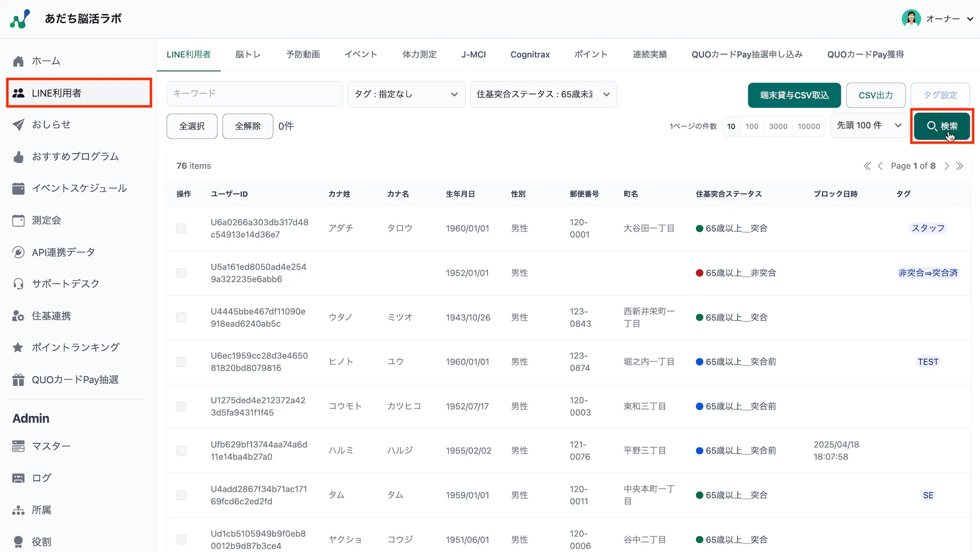This screenshot has height=552, width=980.
Task: Check the checkbox for user Ufb629bf row
Action: pos(181,451)
